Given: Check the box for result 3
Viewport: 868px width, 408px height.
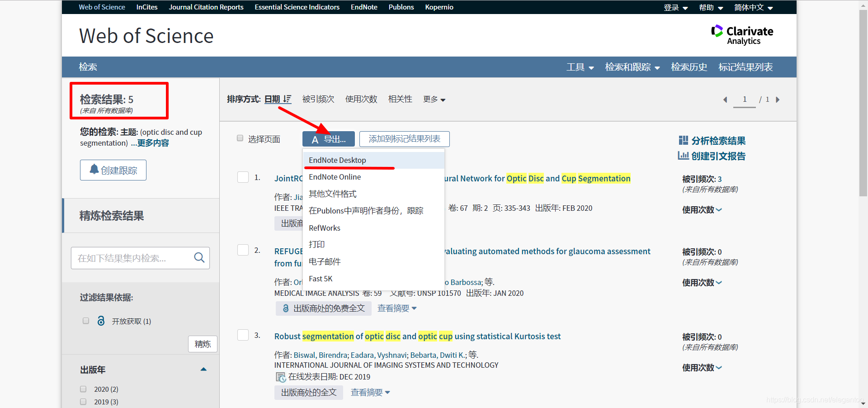Looking at the screenshot, I should (243, 335).
